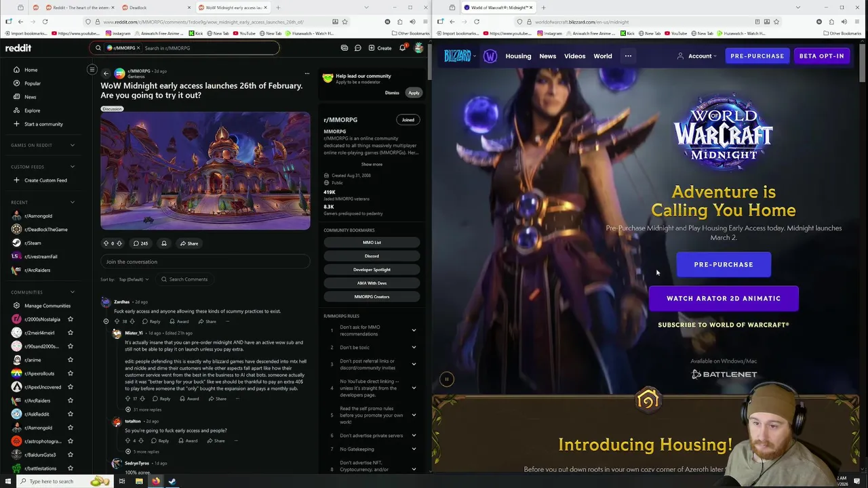Expand Don't advertise private servers rule
This screenshot has height=488, width=868.
[x=414, y=435]
